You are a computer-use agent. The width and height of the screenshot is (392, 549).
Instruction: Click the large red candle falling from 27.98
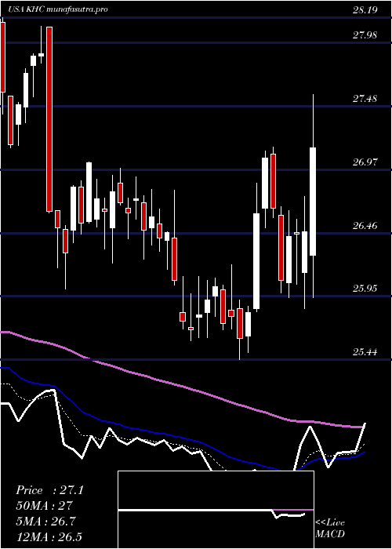tap(49, 119)
